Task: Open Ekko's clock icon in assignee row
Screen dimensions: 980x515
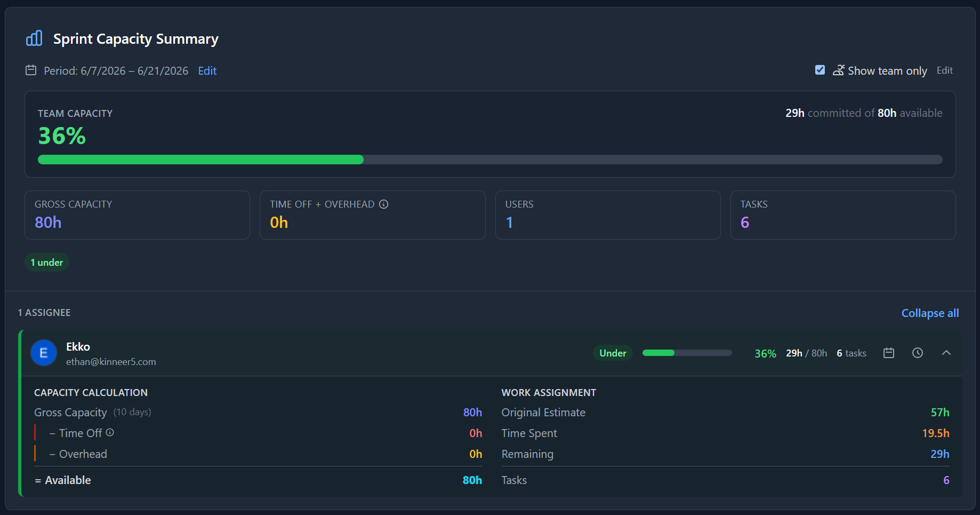Action: click(917, 353)
